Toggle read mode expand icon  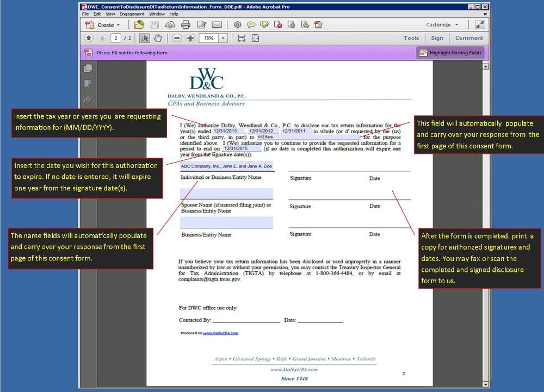click(x=480, y=24)
